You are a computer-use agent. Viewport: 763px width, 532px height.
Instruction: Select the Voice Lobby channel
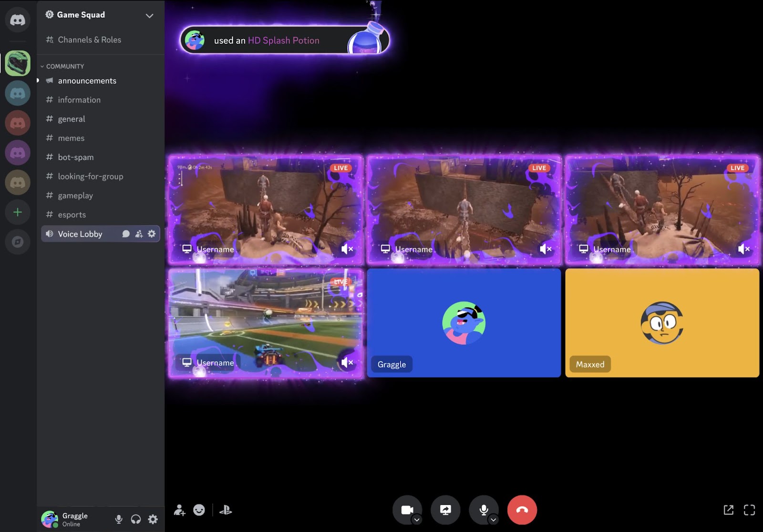coord(80,234)
